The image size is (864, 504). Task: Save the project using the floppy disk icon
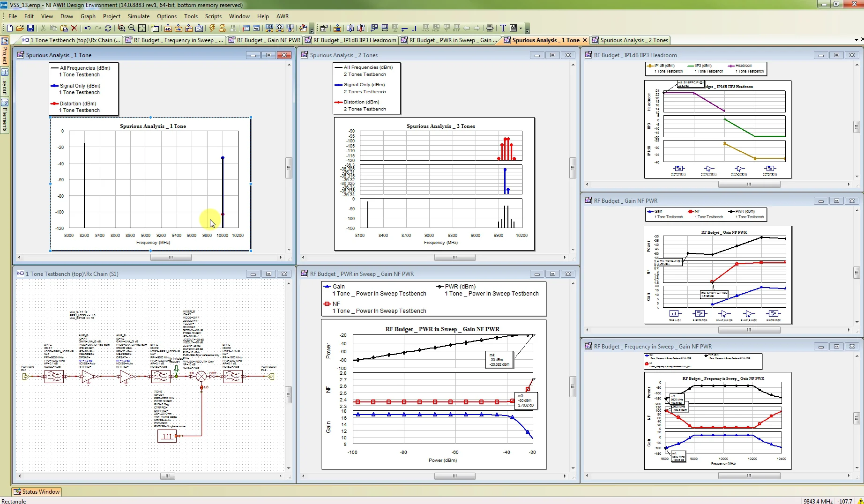pos(30,28)
